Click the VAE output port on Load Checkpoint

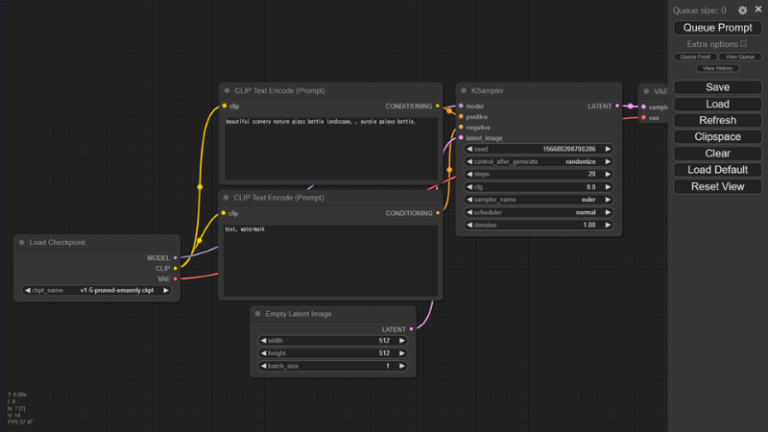point(175,279)
